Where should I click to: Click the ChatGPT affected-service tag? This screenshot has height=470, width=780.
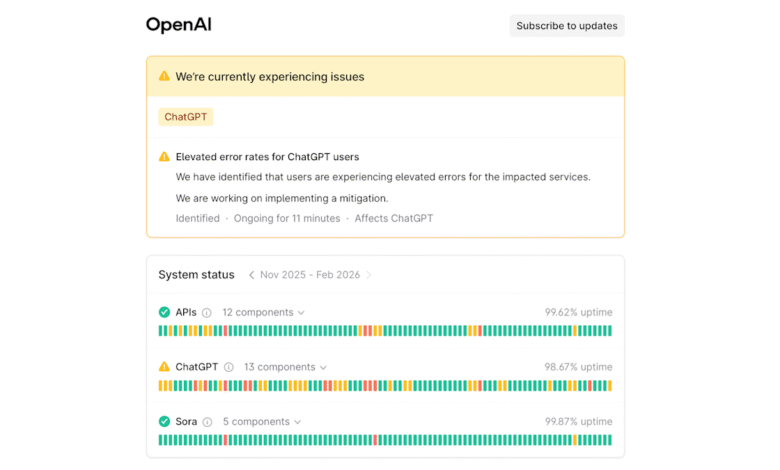[186, 117]
